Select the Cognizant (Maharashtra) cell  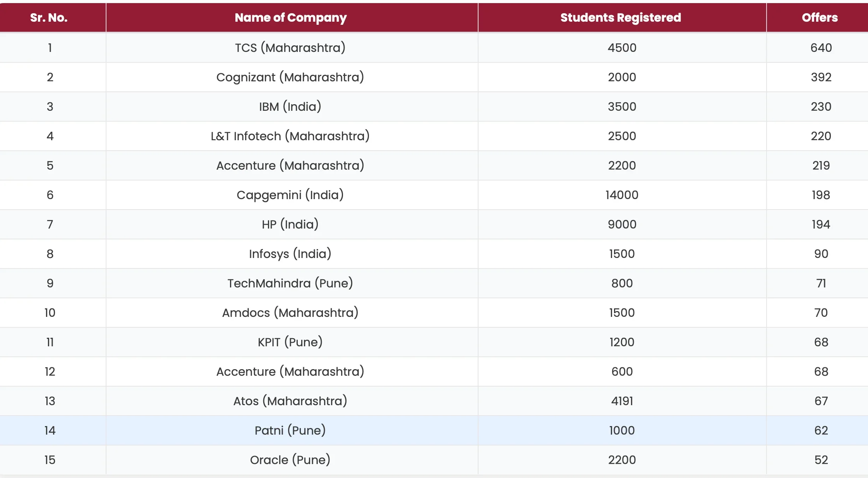click(290, 77)
